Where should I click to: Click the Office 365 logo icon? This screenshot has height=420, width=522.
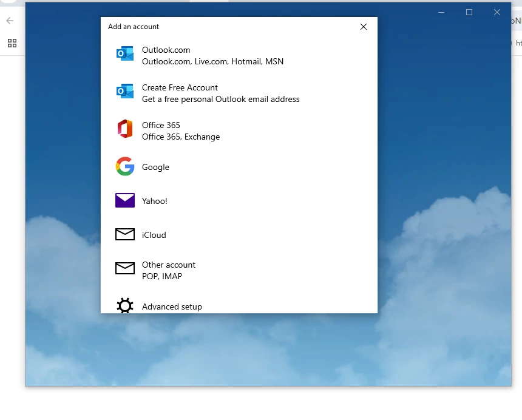(125, 129)
